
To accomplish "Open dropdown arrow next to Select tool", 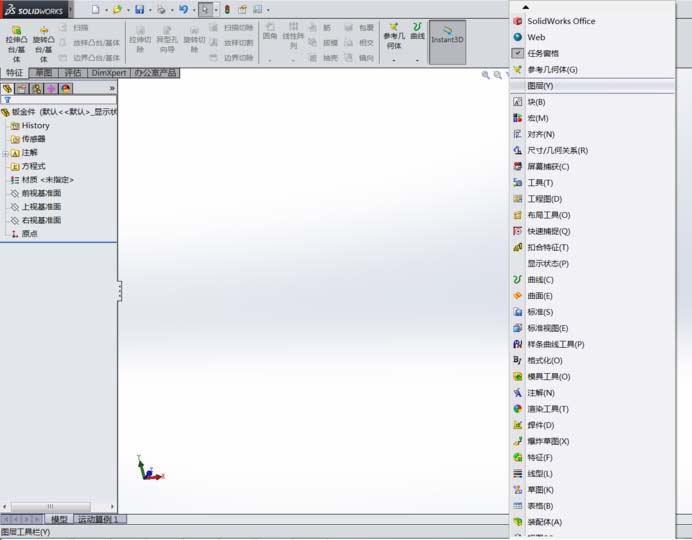I will [x=216, y=10].
